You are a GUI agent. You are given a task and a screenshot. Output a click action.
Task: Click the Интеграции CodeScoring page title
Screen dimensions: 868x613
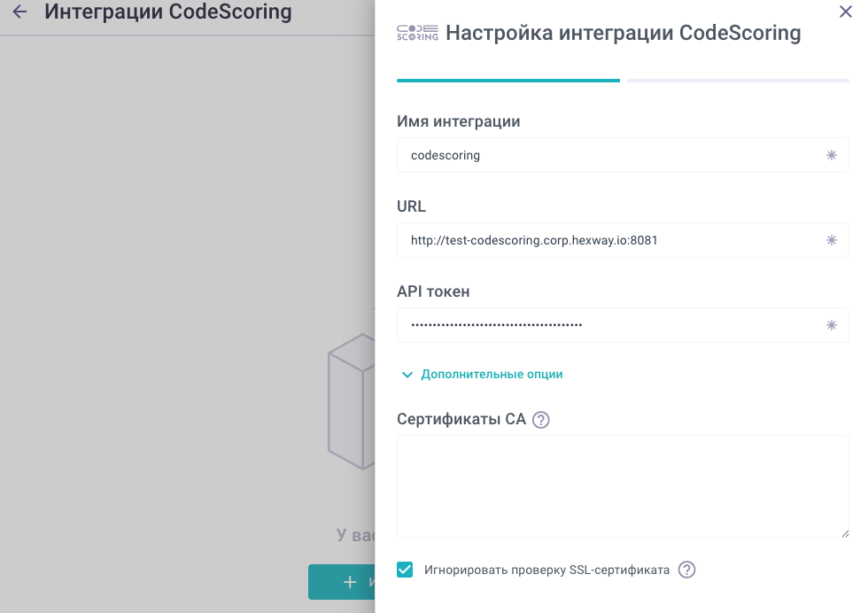[x=168, y=12]
